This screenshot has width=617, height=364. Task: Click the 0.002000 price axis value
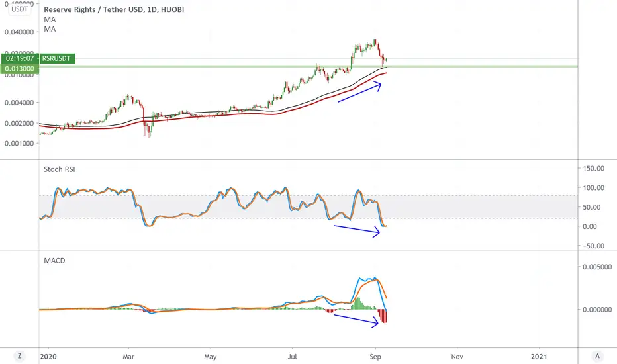click(19, 123)
